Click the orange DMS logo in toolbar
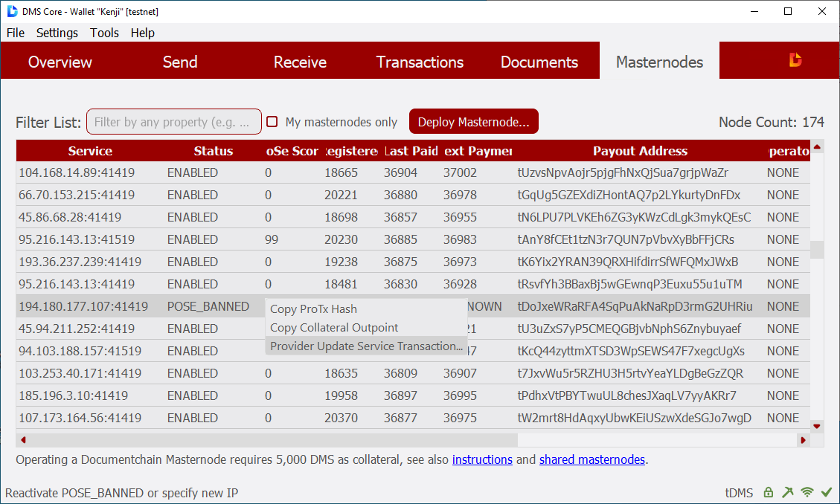This screenshot has height=504, width=840. pos(795,61)
